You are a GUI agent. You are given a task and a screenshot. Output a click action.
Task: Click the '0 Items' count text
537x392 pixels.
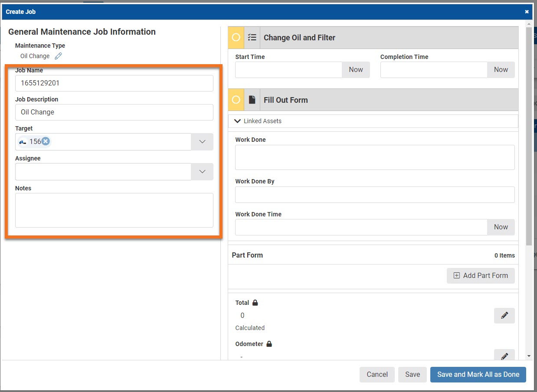click(504, 255)
